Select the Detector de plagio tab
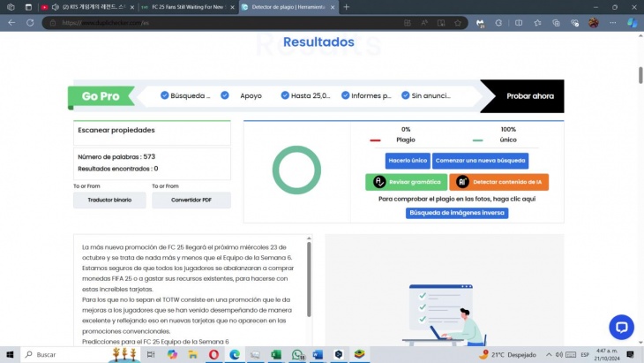 tap(288, 7)
